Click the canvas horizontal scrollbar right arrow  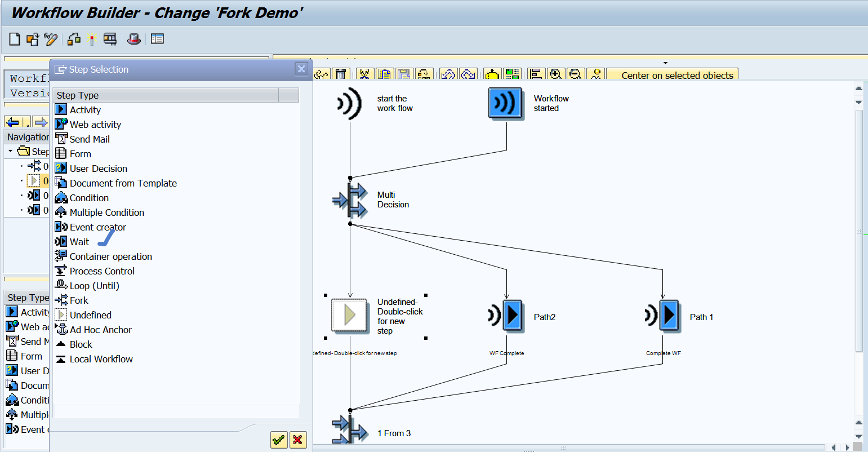pyautogui.click(x=847, y=447)
